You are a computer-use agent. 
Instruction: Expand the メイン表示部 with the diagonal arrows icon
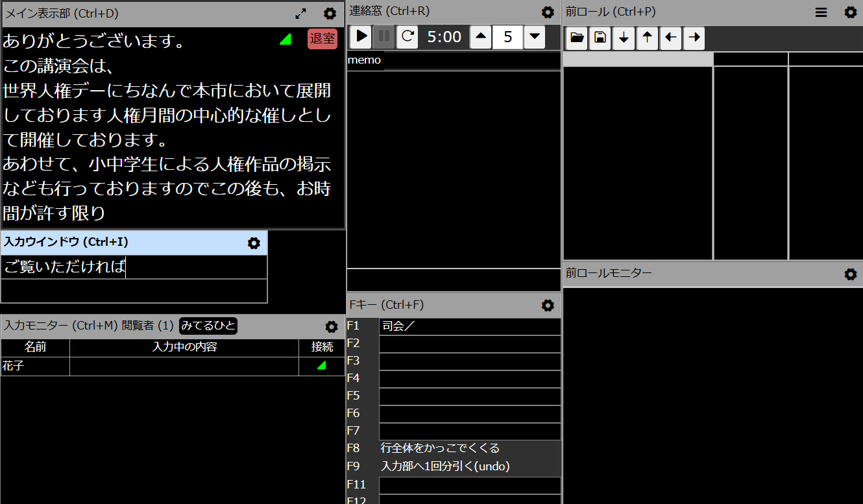pos(300,13)
